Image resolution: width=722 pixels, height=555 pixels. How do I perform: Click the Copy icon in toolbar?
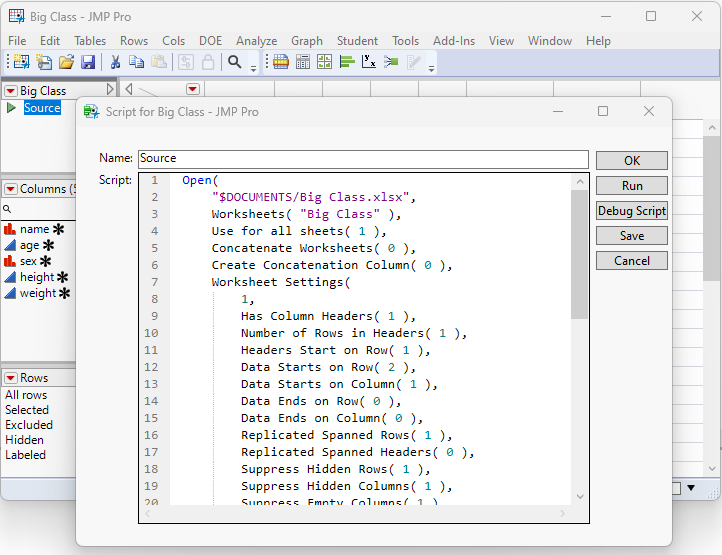[138, 62]
